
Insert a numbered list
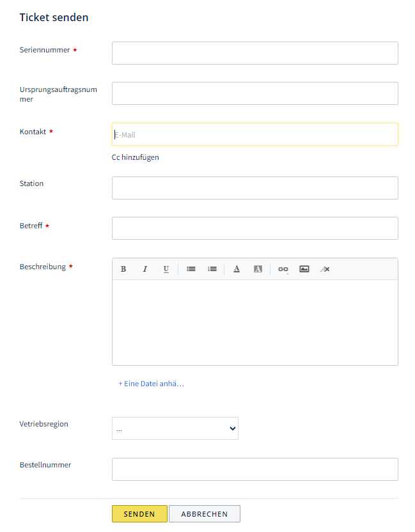coord(212,269)
